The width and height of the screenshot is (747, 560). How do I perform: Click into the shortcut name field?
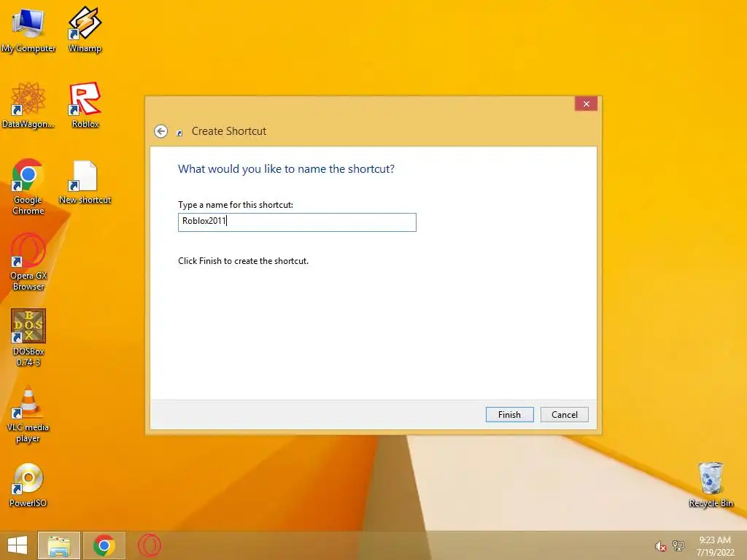[x=297, y=222]
